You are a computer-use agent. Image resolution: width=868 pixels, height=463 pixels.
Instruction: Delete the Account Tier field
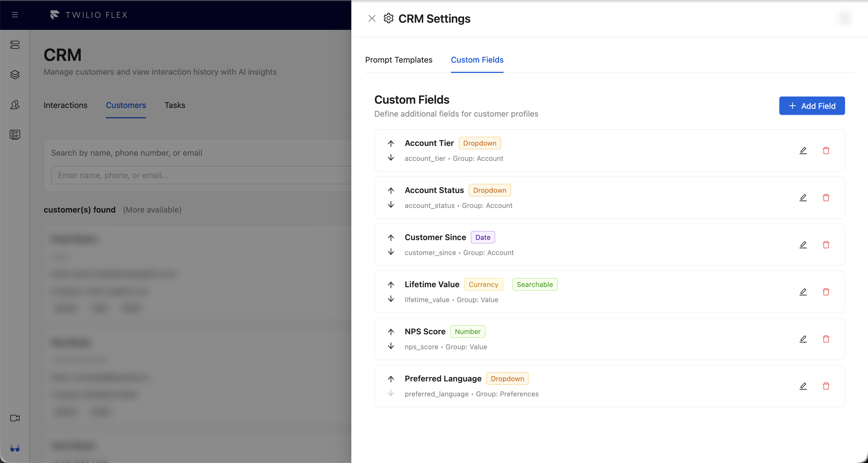coord(826,151)
